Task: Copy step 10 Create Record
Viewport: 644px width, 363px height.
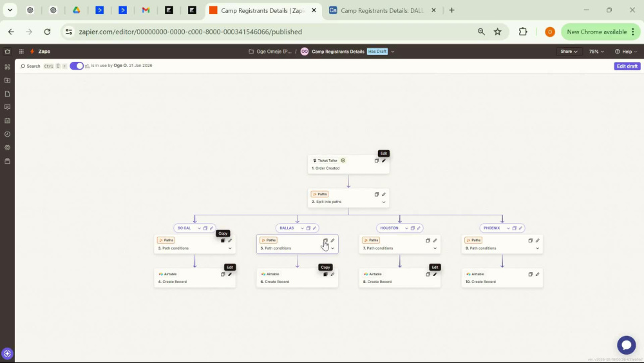Action: click(x=531, y=274)
